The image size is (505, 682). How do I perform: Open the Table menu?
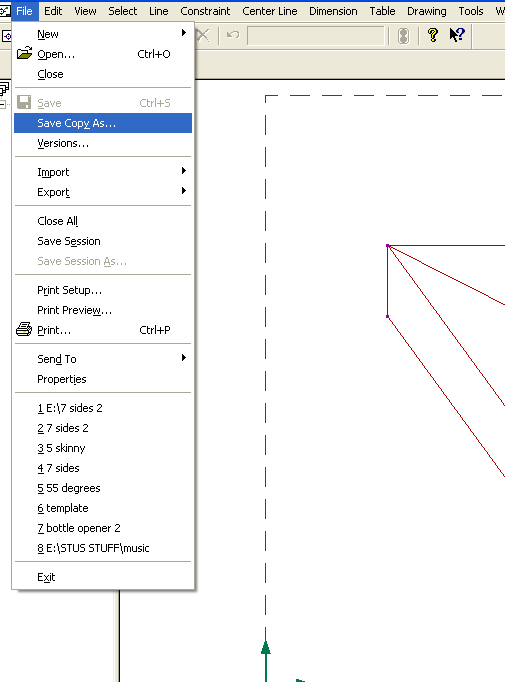click(x=382, y=11)
